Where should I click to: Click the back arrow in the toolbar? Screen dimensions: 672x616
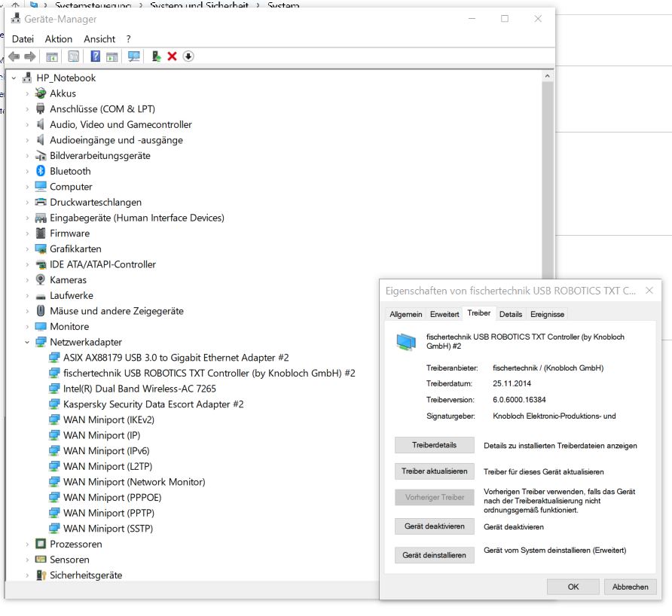click(x=14, y=56)
